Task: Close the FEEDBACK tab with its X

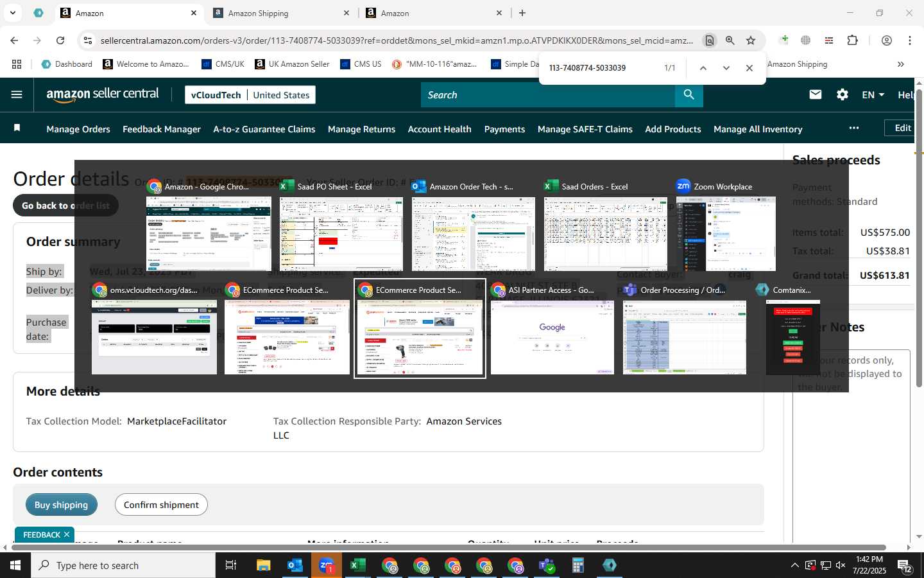Action: (x=67, y=534)
